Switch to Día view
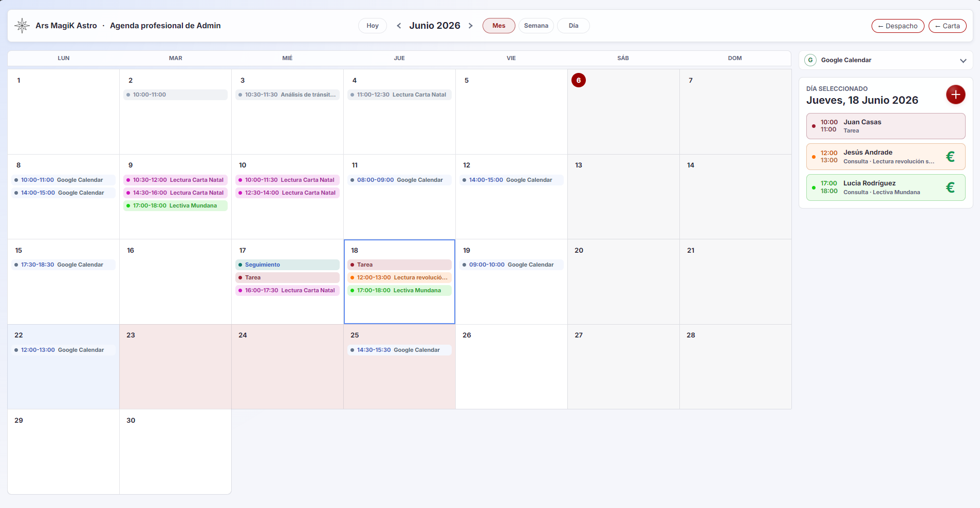980x508 pixels. [x=574, y=26]
